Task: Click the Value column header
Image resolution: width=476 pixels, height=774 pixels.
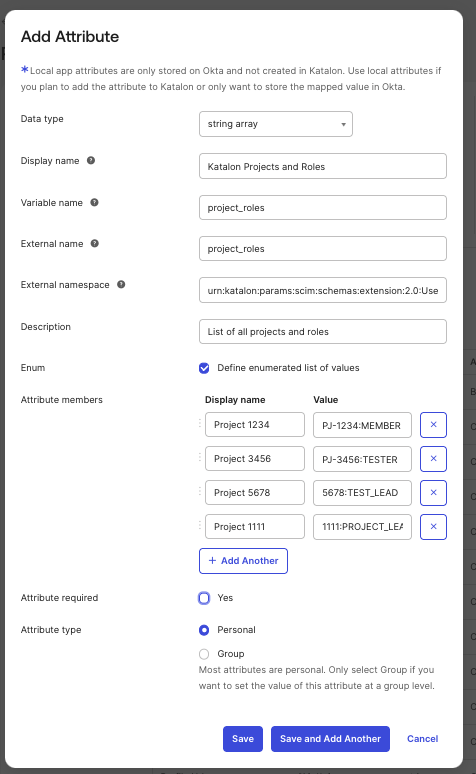Action: coord(325,400)
